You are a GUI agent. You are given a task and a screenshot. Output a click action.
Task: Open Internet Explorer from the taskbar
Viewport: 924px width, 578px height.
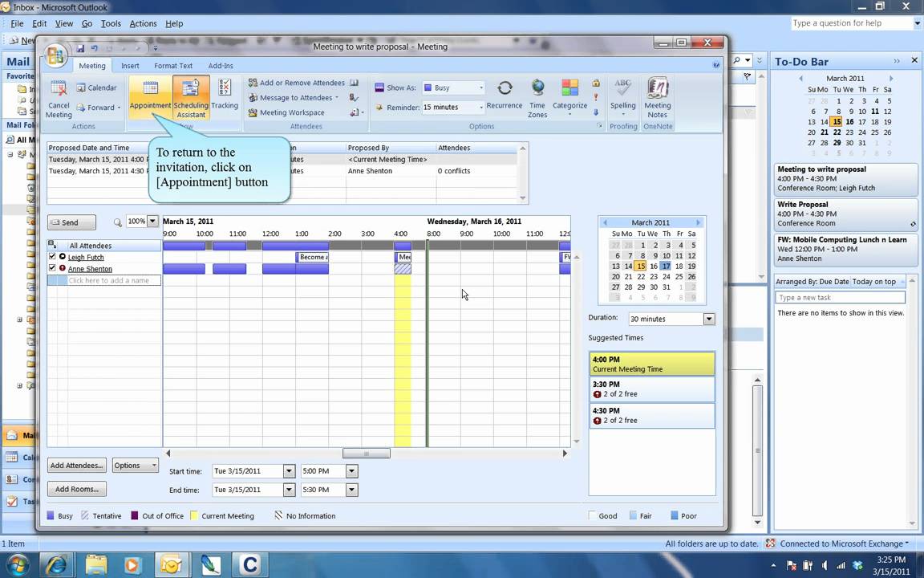click(57, 565)
